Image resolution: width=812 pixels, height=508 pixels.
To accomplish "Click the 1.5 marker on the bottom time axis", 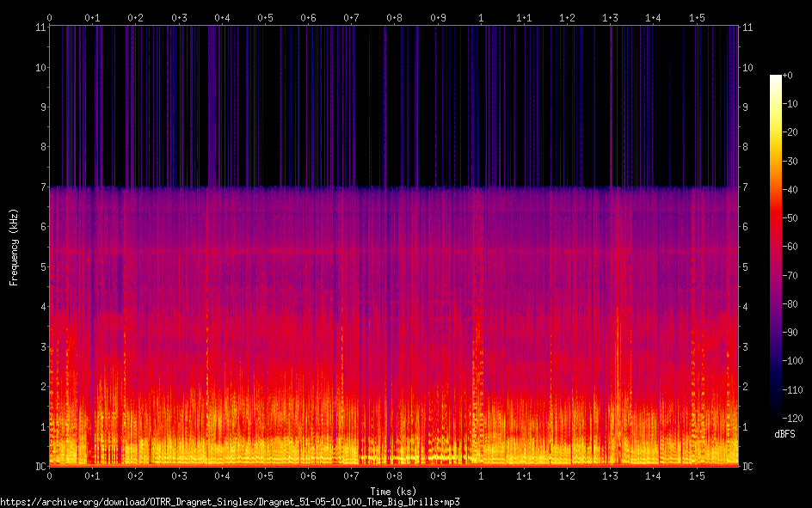I will point(697,475).
